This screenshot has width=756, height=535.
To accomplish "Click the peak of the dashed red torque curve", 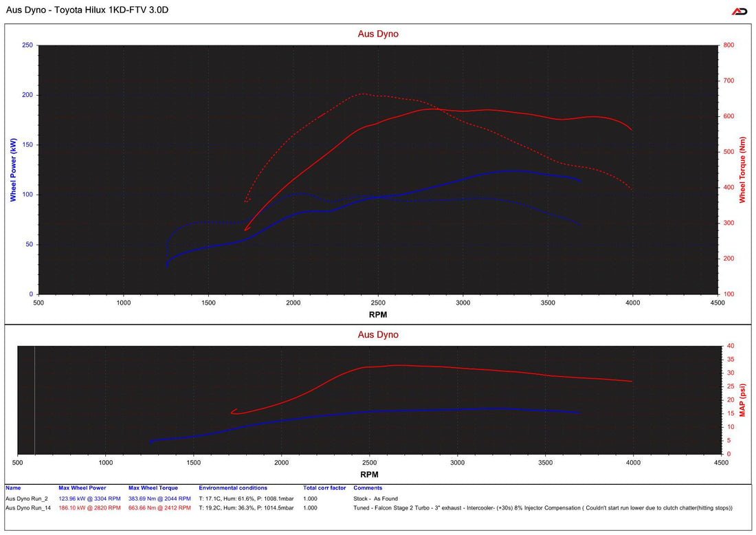I will point(363,94).
